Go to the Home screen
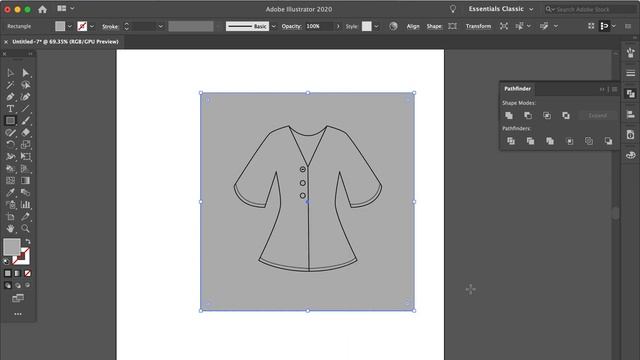Screen dimensions: 640x360 tap(42, 9)
